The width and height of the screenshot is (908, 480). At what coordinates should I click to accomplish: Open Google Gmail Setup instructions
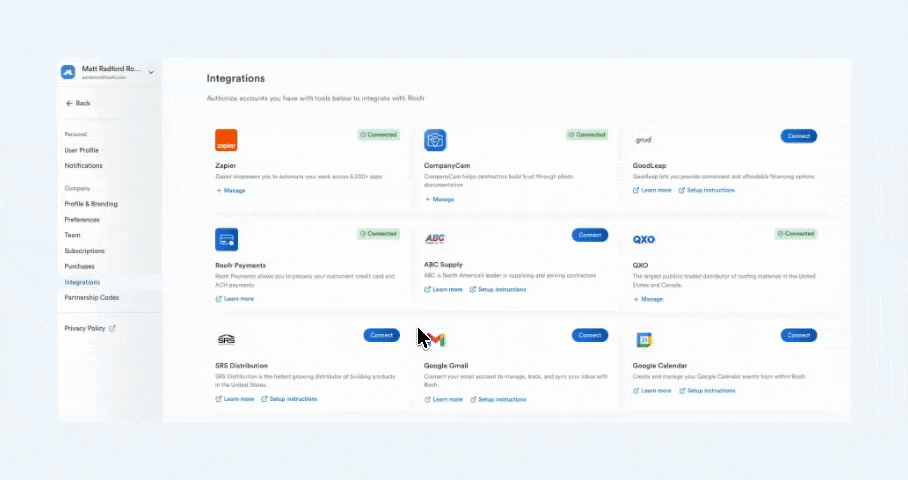pos(498,400)
